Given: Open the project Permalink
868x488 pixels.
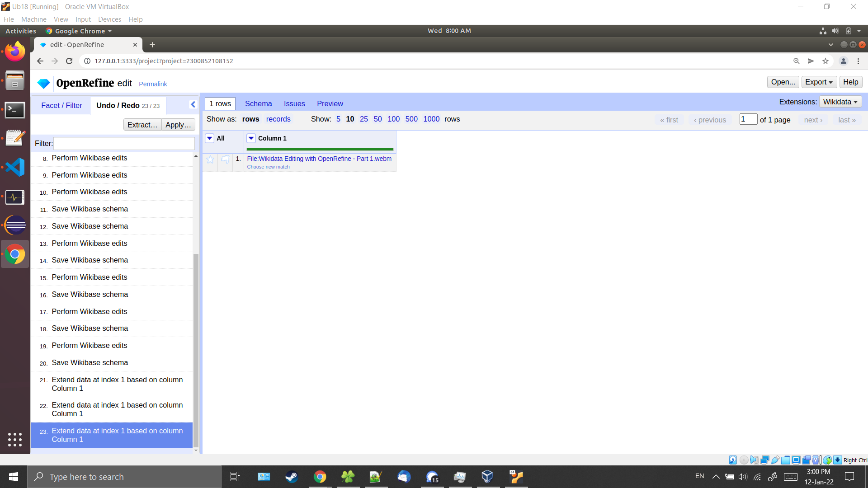Looking at the screenshot, I should coord(153,84).
